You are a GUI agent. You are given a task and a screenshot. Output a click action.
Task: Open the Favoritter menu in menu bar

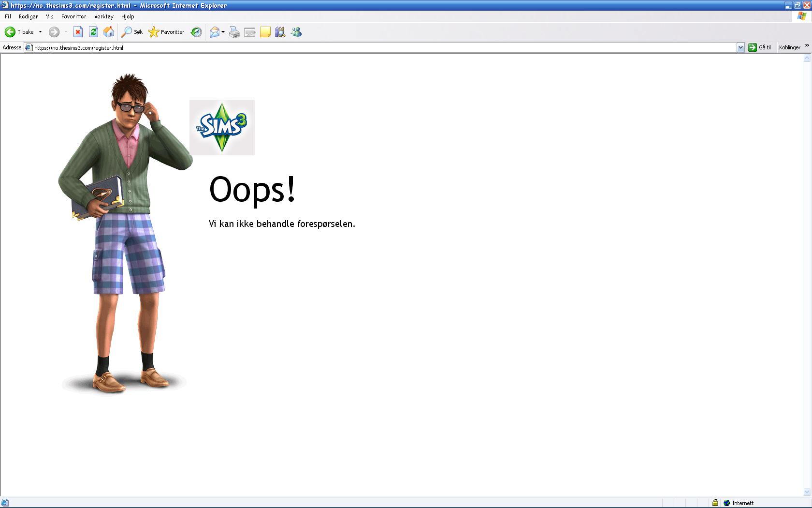(x=74, y=16)
